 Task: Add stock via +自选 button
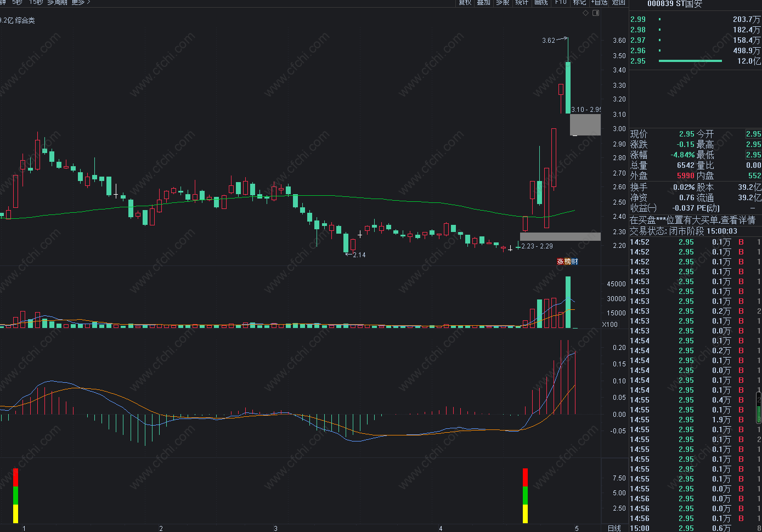[x=600, y=3]
